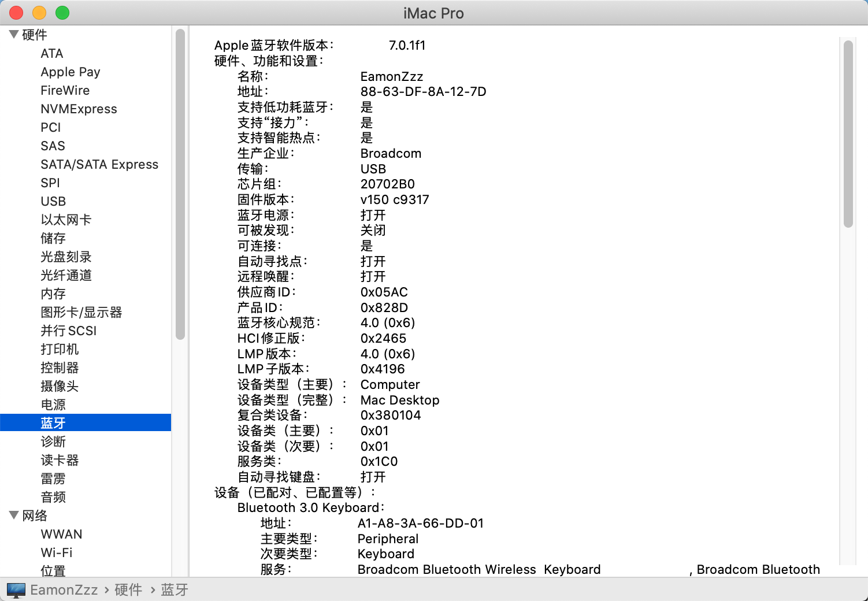
Task: Select 以太网卡 in the sidebar
Action: (66, 220)
